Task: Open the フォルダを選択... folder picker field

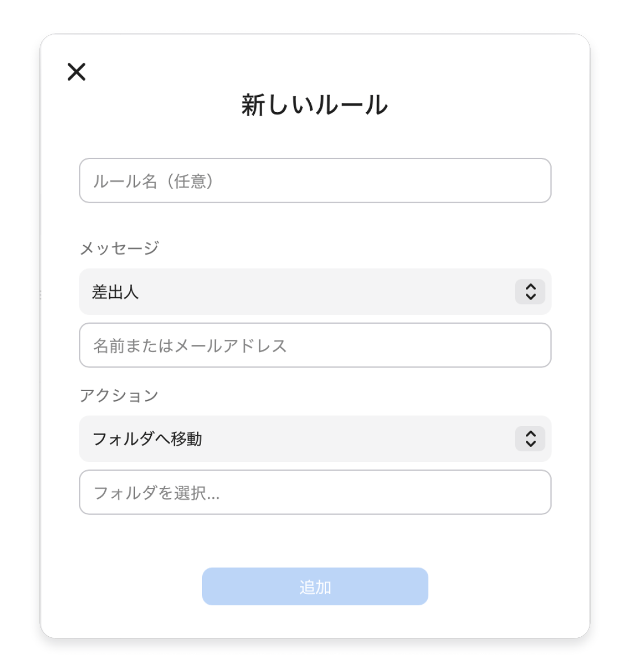Action: click(x=315, y=492)
